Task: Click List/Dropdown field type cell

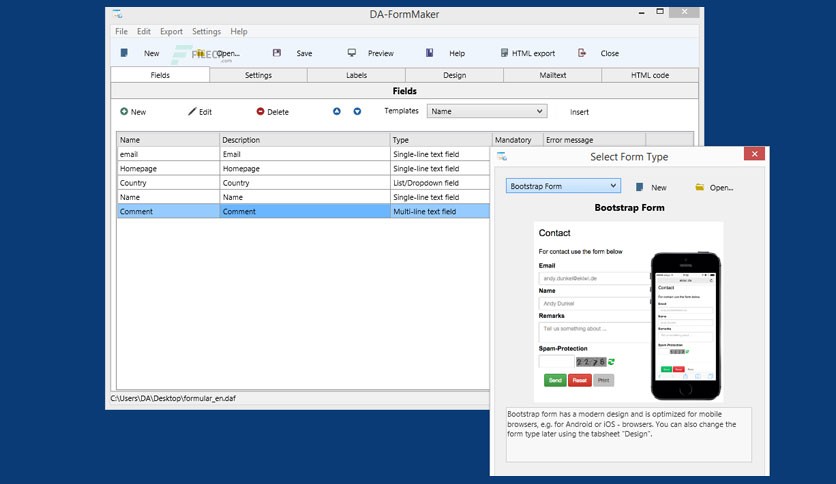Action: coord(440,183)
